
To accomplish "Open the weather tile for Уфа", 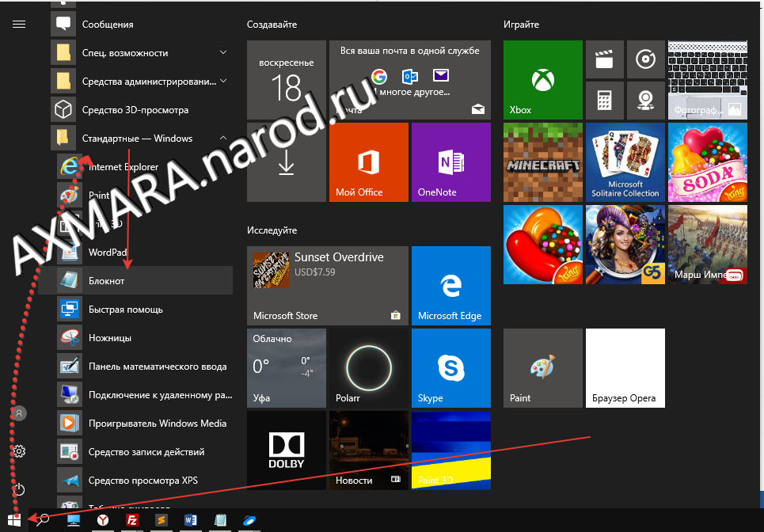I will 287,368.
